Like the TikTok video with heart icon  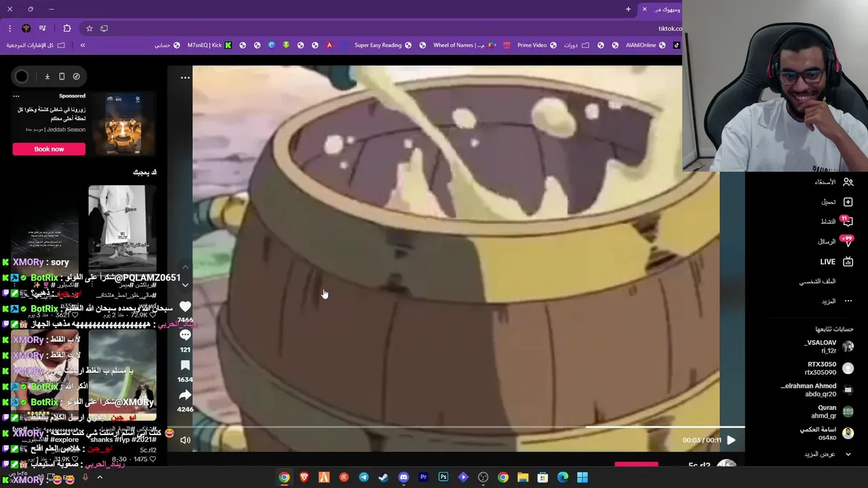pyautogui.click(x=185, y=307)
